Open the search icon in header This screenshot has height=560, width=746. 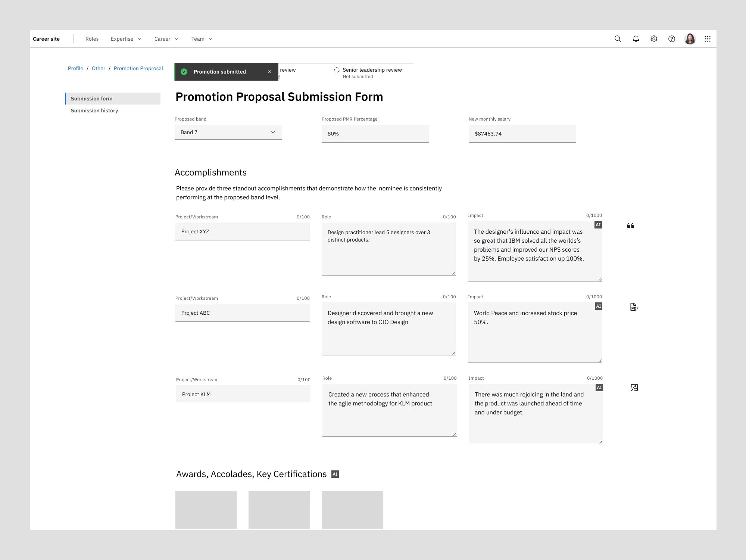[618, 39]
